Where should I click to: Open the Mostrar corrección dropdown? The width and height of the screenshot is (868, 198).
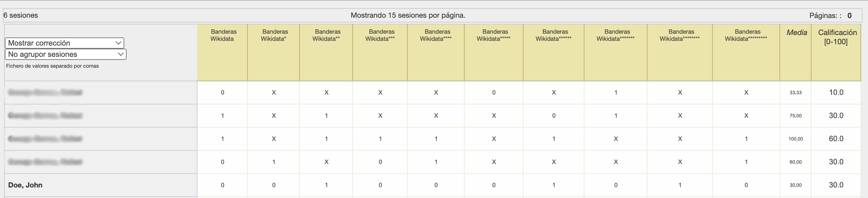point(64,43)
